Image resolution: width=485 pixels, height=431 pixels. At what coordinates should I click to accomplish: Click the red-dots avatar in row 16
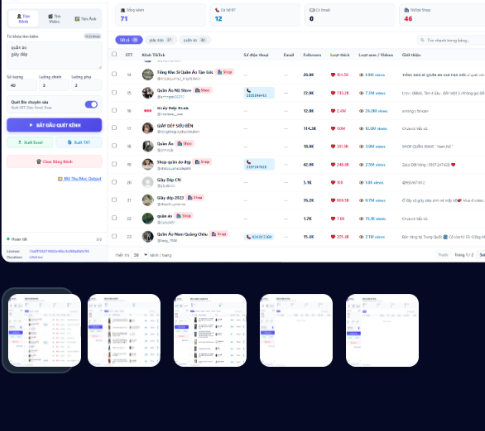[x=148, y=111]
